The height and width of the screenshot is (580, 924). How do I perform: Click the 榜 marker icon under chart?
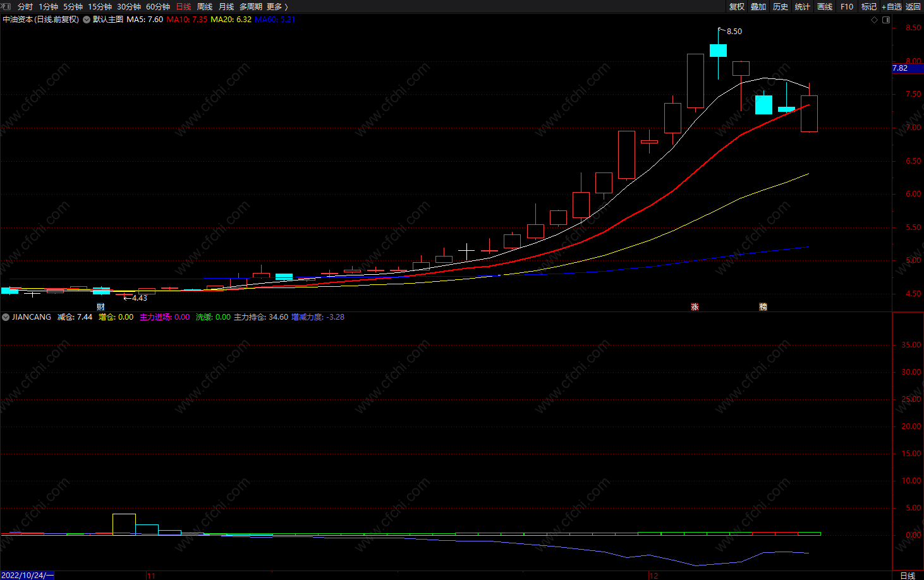(x=763, y=307)
